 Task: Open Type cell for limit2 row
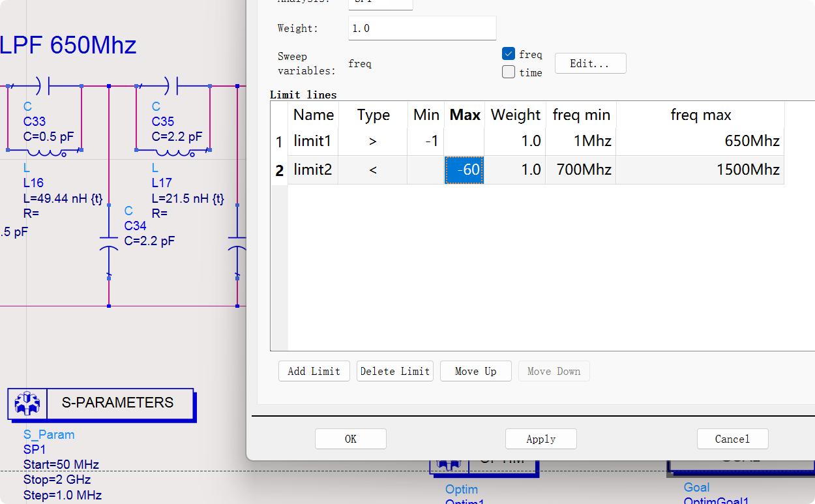373,170
